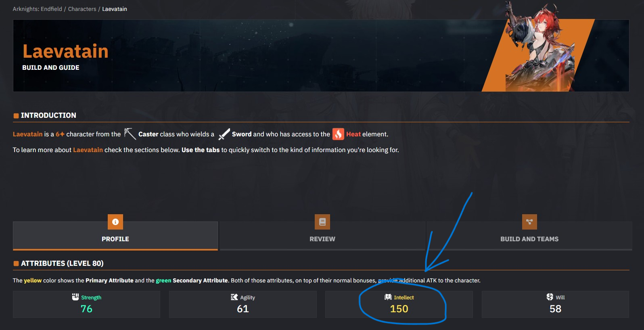
Task: Click the Agility attribute icon
Action: [x=234, y=297]
